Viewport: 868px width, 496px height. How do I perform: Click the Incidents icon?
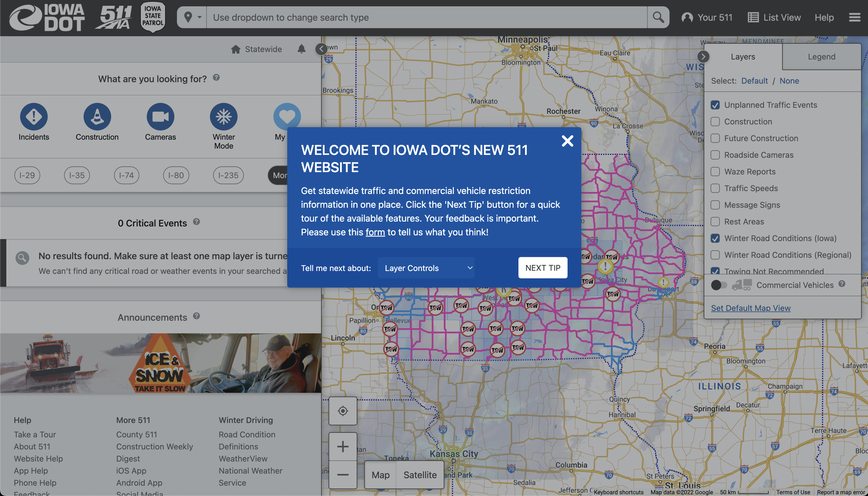(x=34, y=116)
